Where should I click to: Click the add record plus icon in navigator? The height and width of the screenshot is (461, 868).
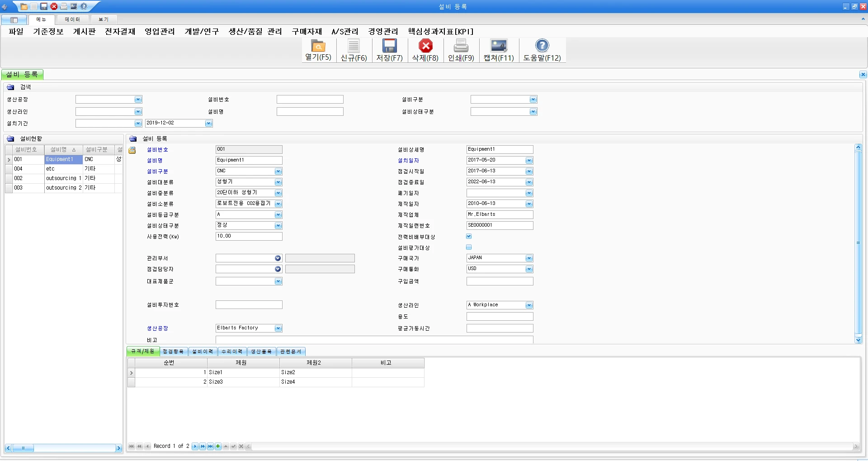tap(218, 447)
